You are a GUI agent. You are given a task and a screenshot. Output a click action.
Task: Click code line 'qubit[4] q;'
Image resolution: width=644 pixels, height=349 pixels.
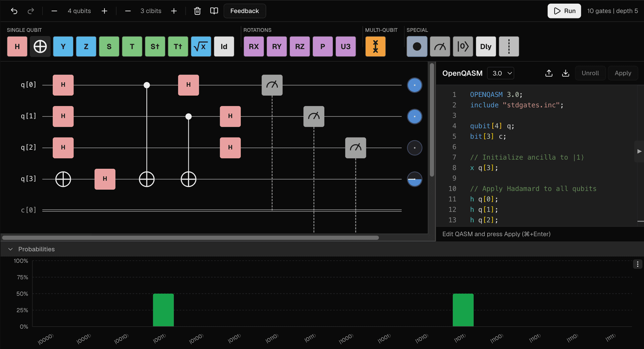point(492,126)
